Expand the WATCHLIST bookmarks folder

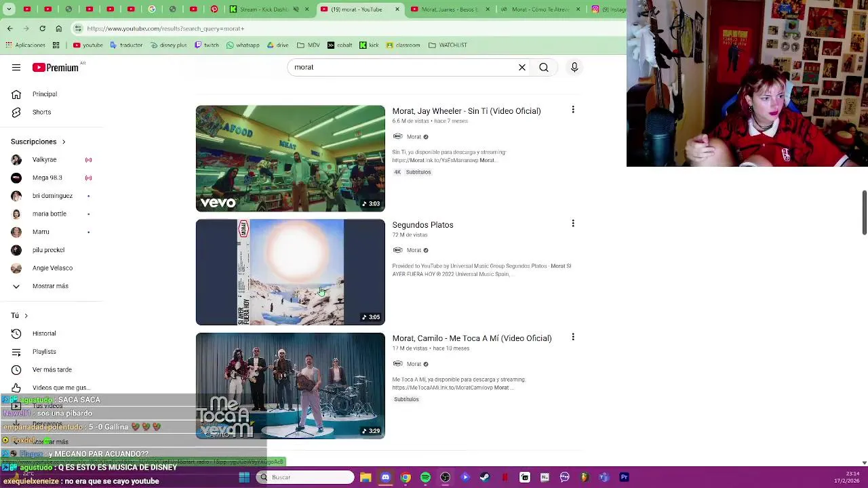pos(448,45)
